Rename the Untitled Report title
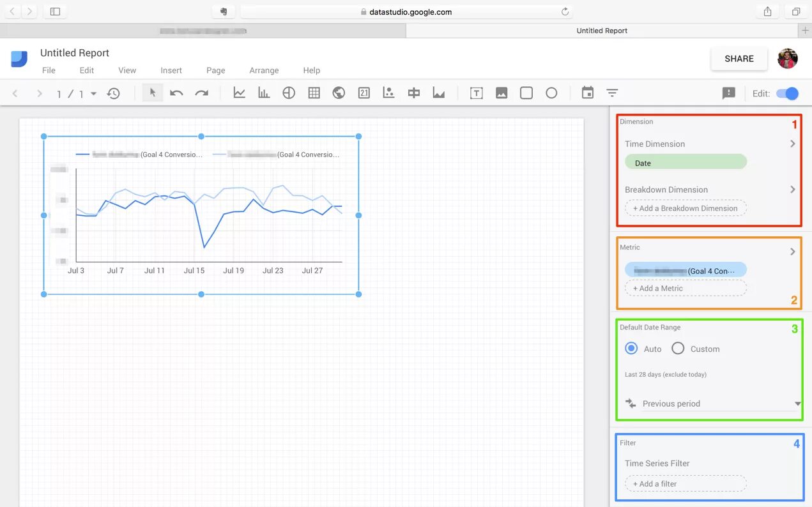Screen dimensions: 812x507 [75, 53]
